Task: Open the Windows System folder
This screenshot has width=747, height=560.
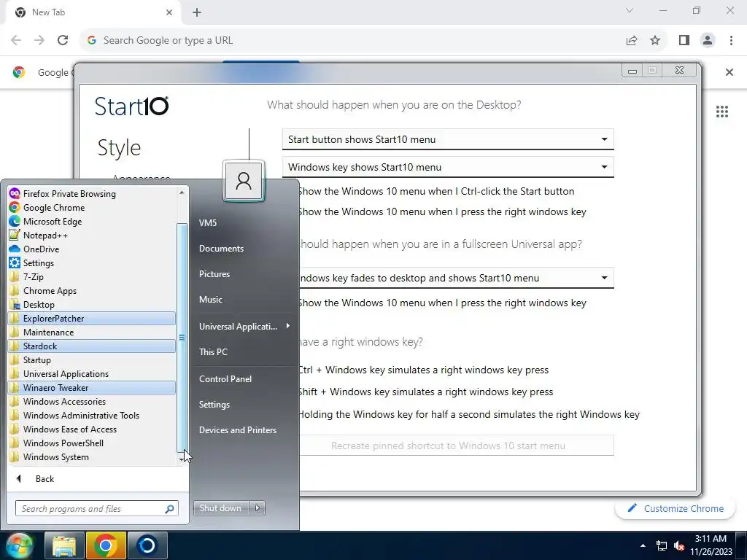Action: (x=91, y=456)
